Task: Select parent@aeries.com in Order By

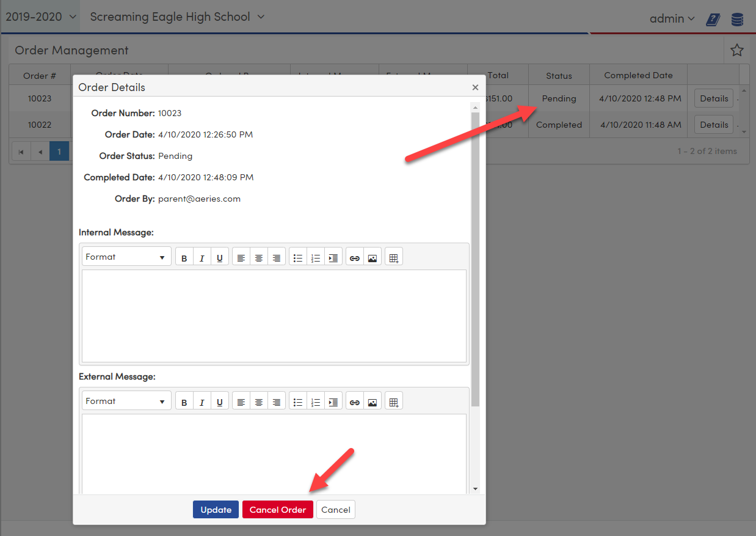Action: [199, 199]
